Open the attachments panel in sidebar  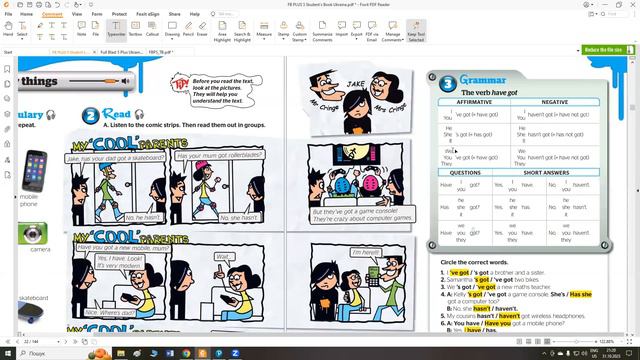(7, 129)
